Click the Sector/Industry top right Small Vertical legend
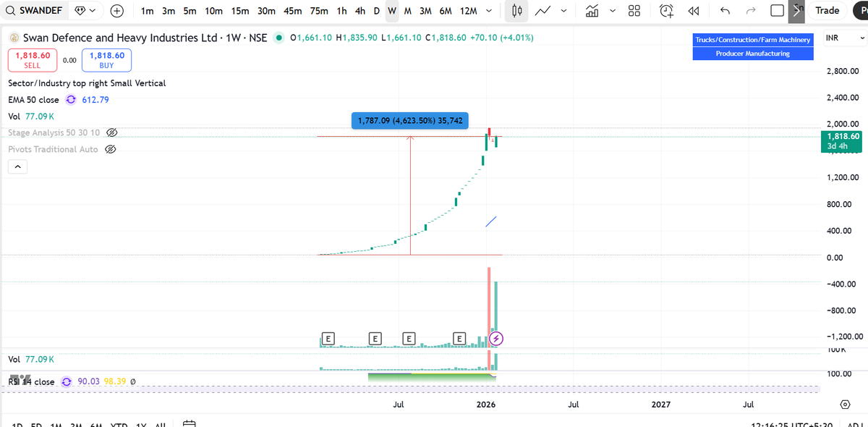Viewport: 868px width, 427px height. [87, 83]
